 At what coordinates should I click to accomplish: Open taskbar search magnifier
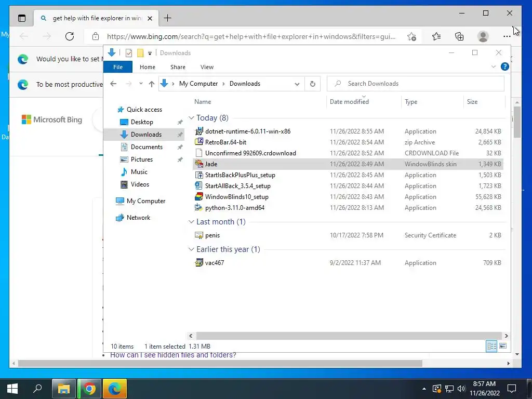click(x=37, y=388)
